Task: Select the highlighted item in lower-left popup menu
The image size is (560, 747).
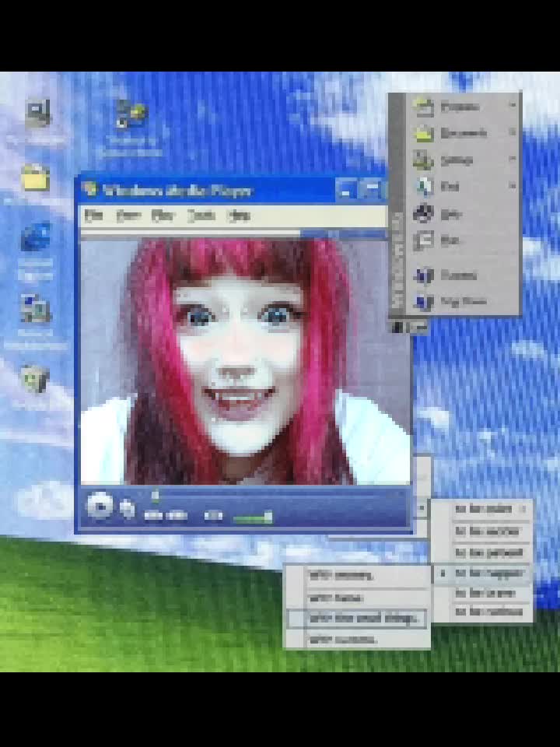Action: pyautogui.click(x=357, y=619)
